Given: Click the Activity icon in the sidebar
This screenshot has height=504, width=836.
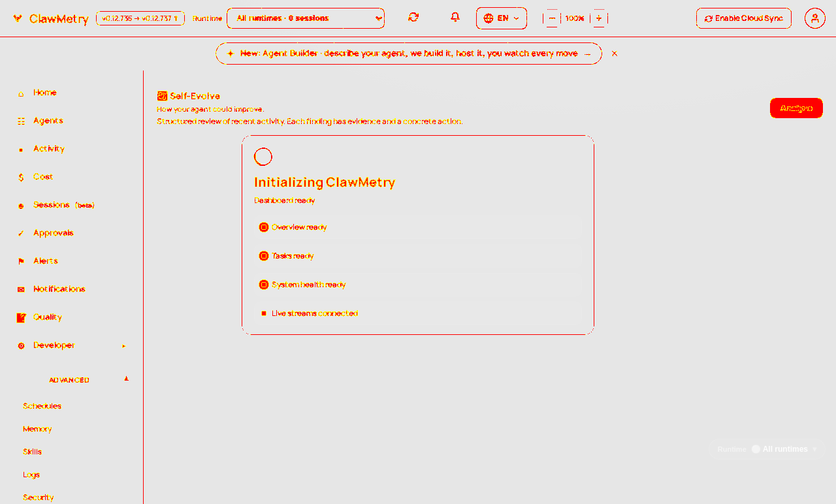Looking at the screenshot, I should click(x=21, y=150).
